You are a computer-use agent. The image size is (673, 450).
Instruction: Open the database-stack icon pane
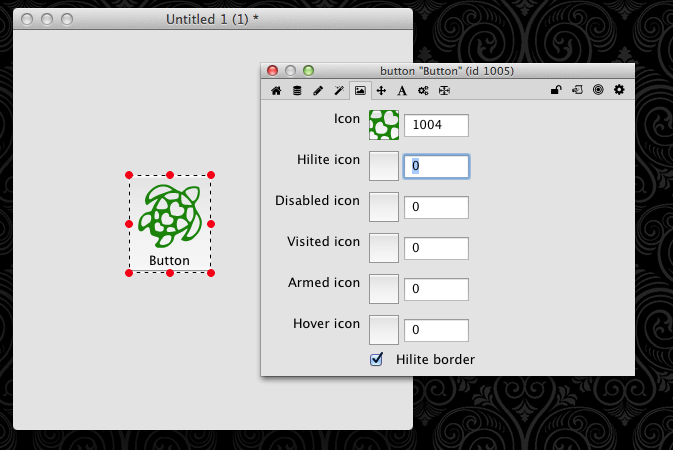coord(297,90)
